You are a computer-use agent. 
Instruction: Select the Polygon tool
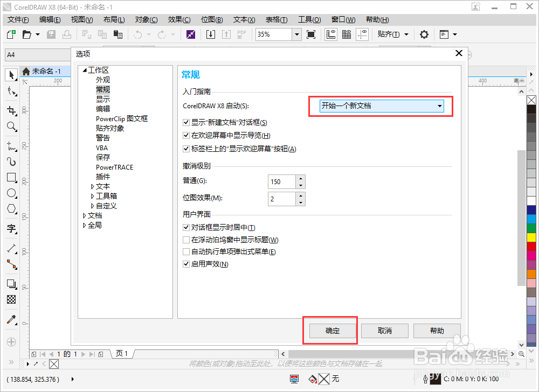tap(12, 209)
